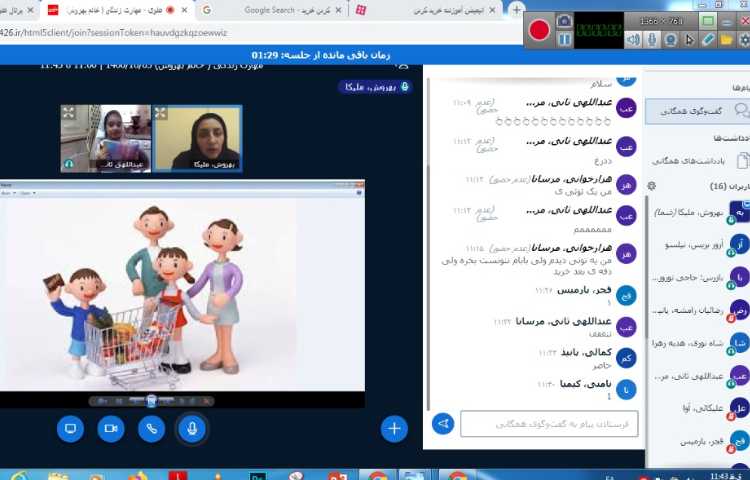Toggle mouse cursor capture in the recorder
Screen dimensions: 750x480
(689, 40)
